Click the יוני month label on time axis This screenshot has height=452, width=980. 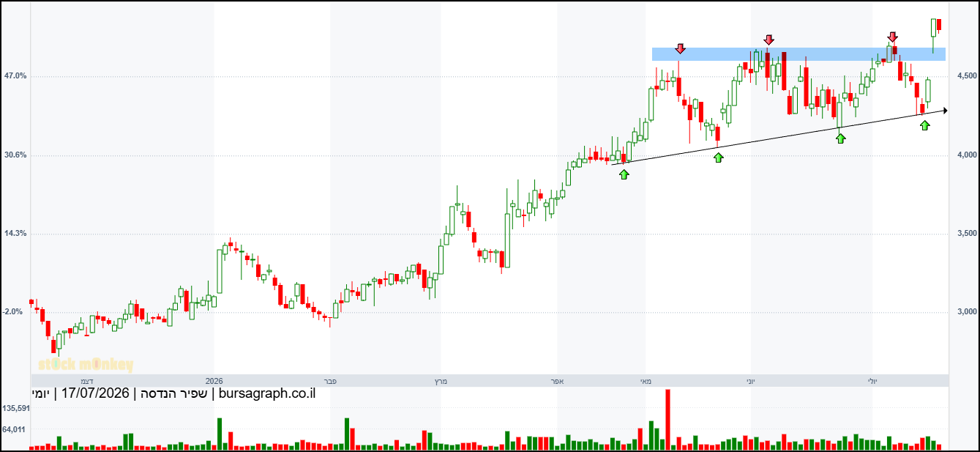tap(751, 381)
